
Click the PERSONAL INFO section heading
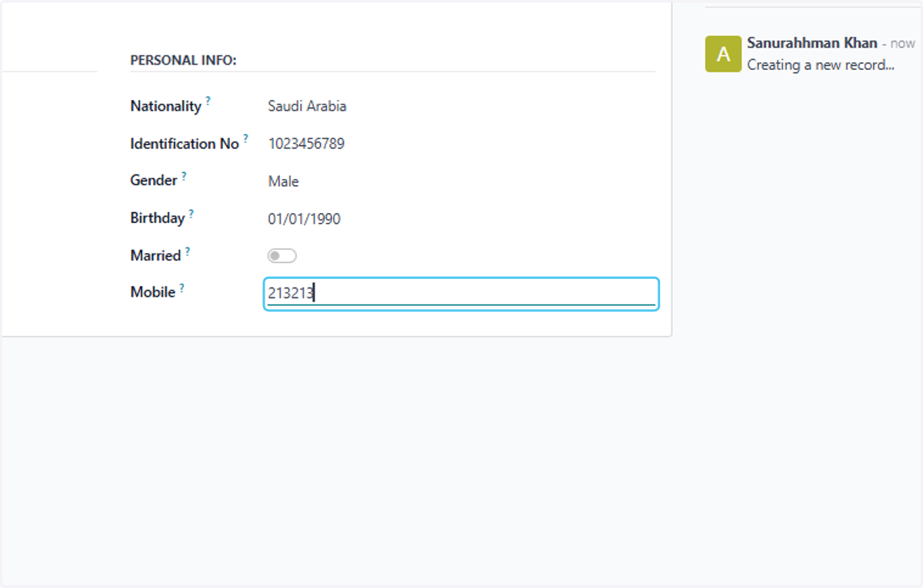click(x=183, y=60)
